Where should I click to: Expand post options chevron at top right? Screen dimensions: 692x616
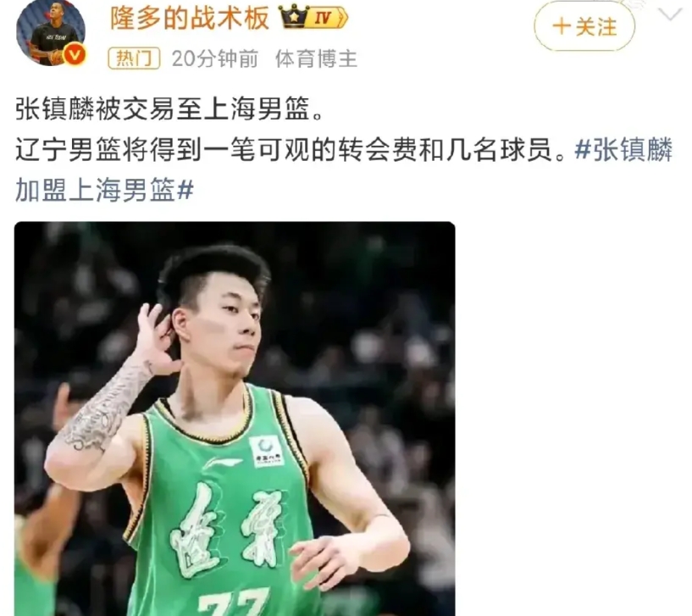[671, 15]
